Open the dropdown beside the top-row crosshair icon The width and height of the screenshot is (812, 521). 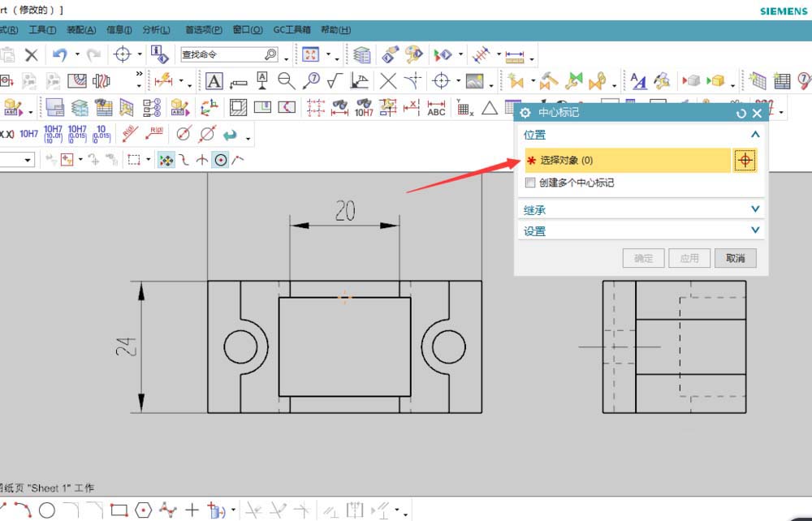(x=140, y=54)
